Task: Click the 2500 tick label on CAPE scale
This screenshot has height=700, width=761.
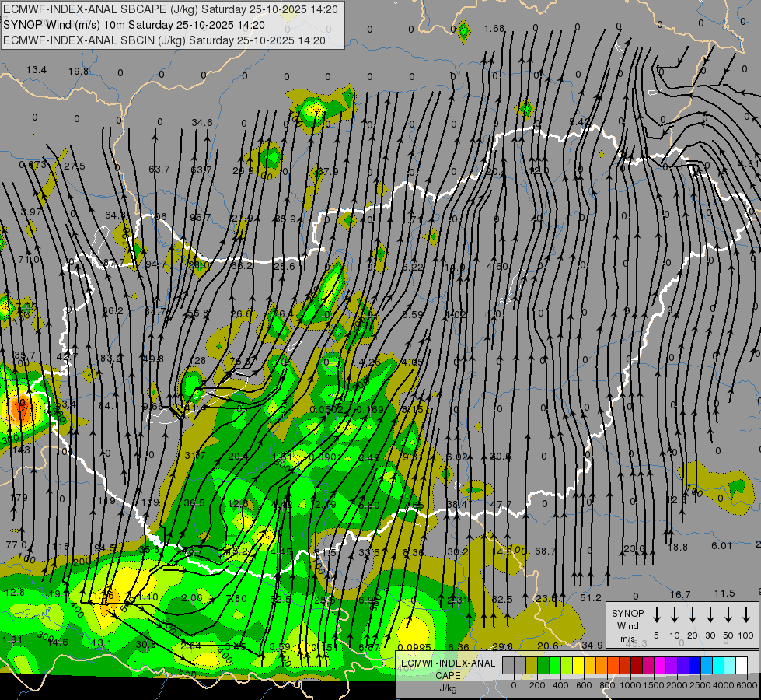Action: [700, 685]
